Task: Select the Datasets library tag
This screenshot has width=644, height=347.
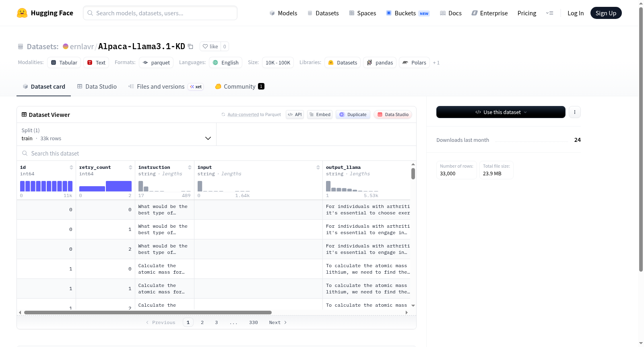Action: 343,62
